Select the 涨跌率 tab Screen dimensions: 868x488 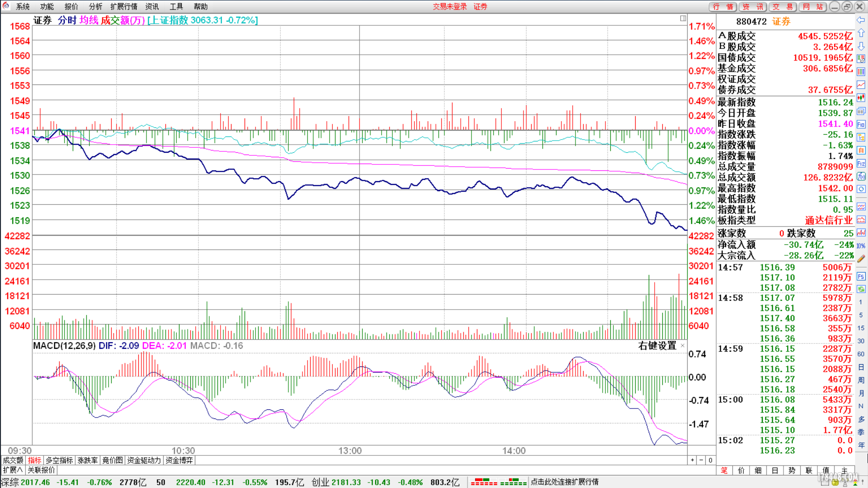88,460
